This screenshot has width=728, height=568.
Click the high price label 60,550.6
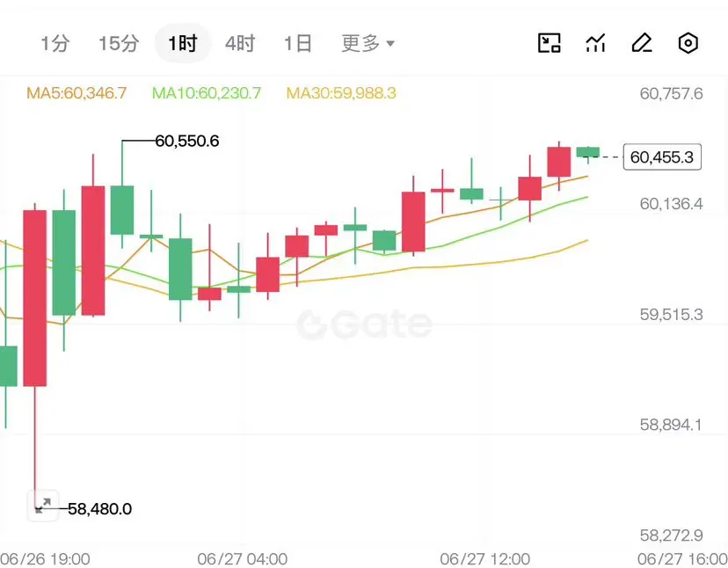coord(187,141)
